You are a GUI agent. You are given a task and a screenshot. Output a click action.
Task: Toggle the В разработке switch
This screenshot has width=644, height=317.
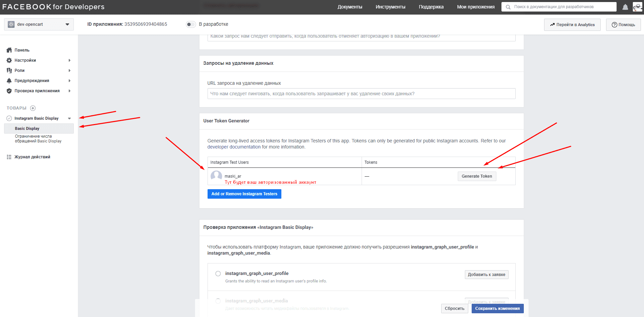191,24
